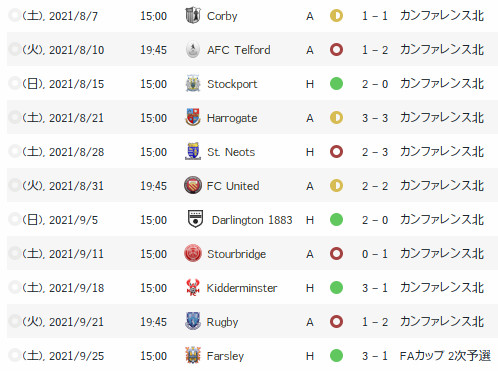The image size is (498, 371).
Task: Click the Farsley club crest
Action: 193,355
